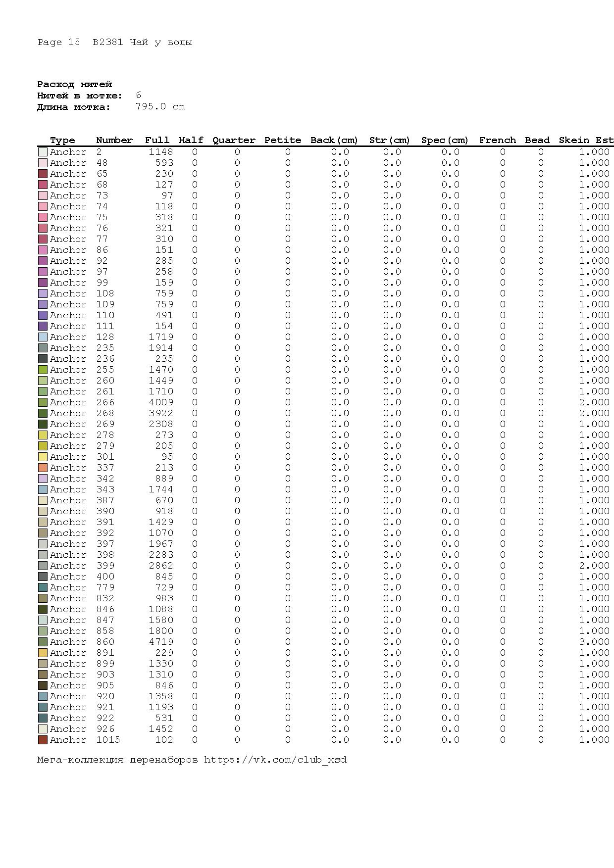The width and height of the screenshot is (614, 868).
Task: Click the Full count 1914 for Anchor 235
Action: click(161, 348)
